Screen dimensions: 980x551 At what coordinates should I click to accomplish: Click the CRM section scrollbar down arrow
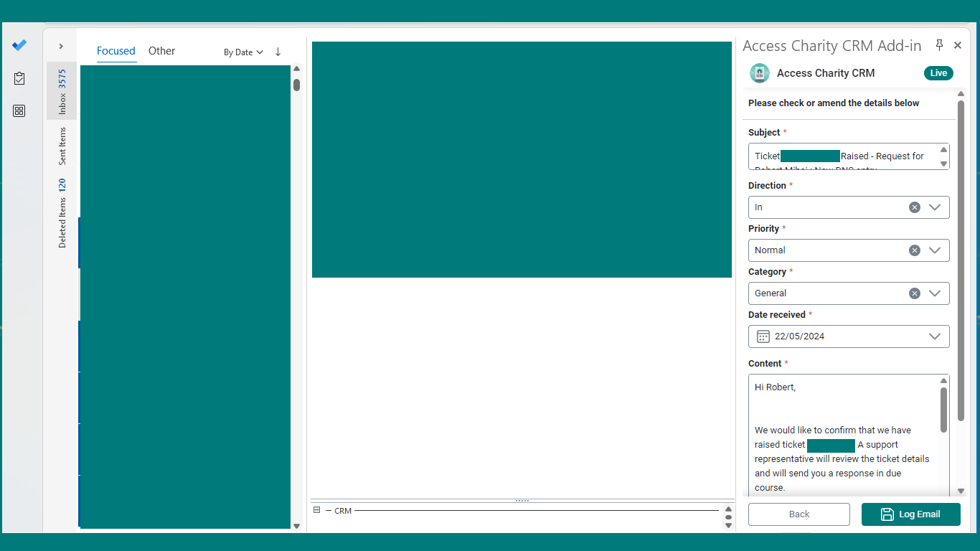point(728,526)
